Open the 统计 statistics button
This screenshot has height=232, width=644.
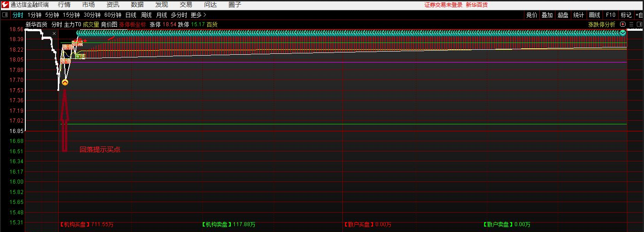click(579, 15)
